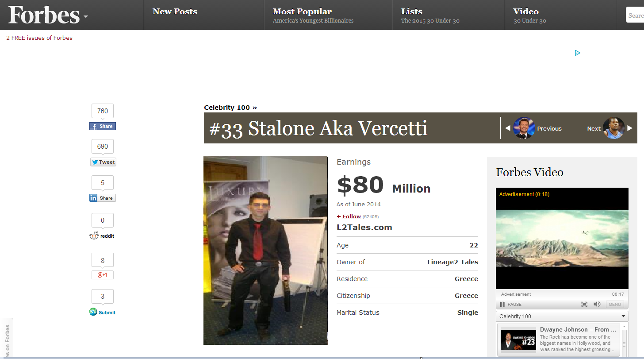Click the Forbes Video player screen
This screenshot has width=644, height=359.
[562, 238]
